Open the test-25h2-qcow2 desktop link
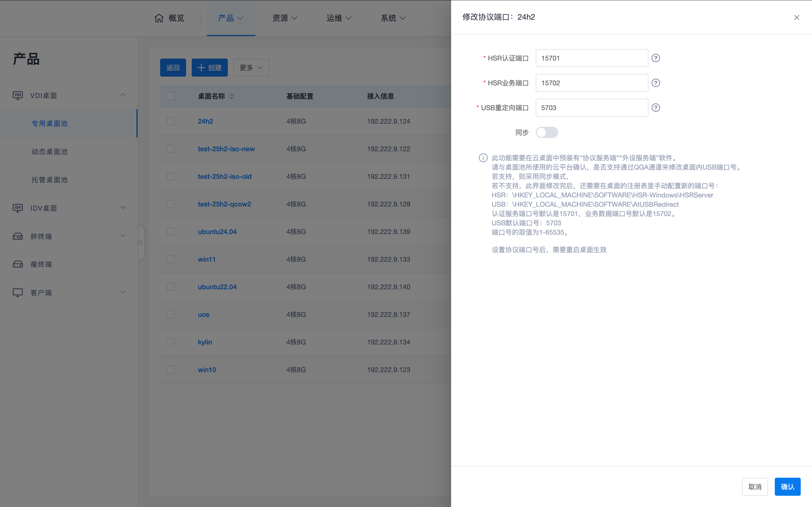 pyautogui.click(x=224, y=204)
